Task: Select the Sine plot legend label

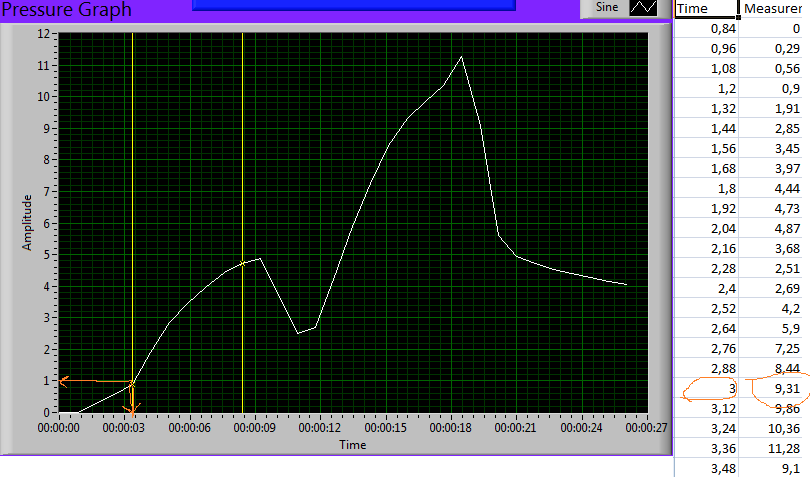Action: [x=607, y=7]
